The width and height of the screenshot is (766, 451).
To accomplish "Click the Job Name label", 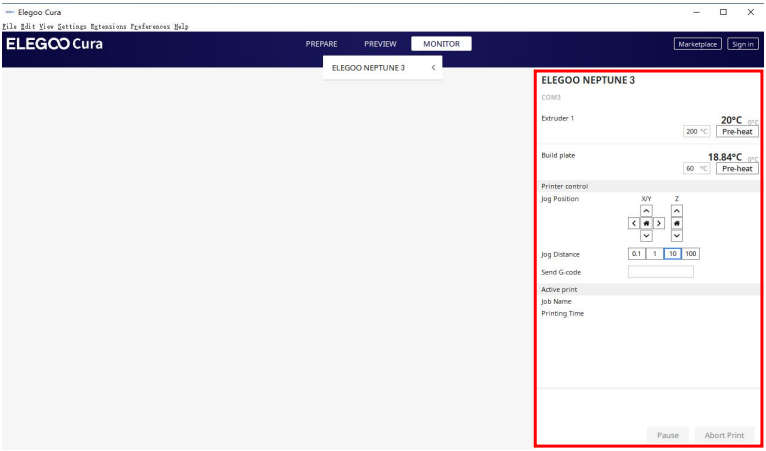I will click(x=556, y=301).
